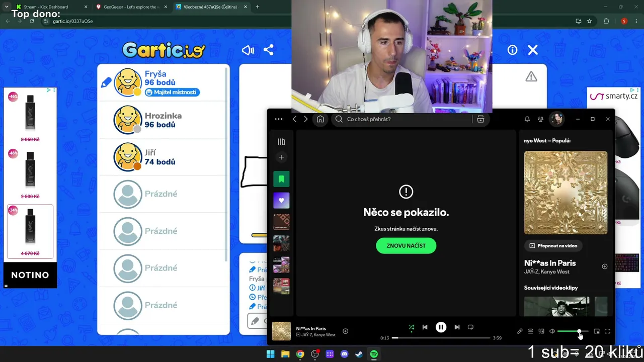
Task: Select player Fryša in Gartic list
Action: 163,83
